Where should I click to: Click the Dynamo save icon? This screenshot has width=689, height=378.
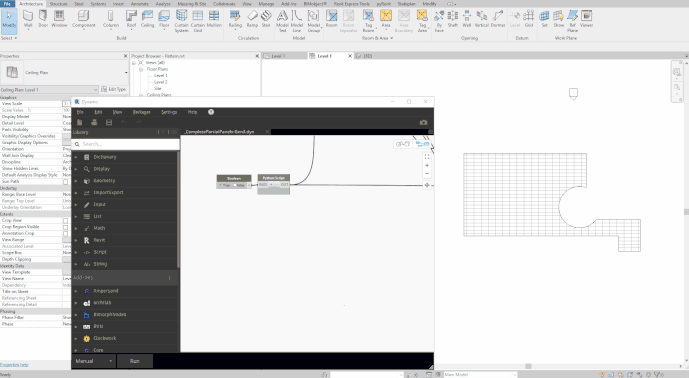[109, 123]
